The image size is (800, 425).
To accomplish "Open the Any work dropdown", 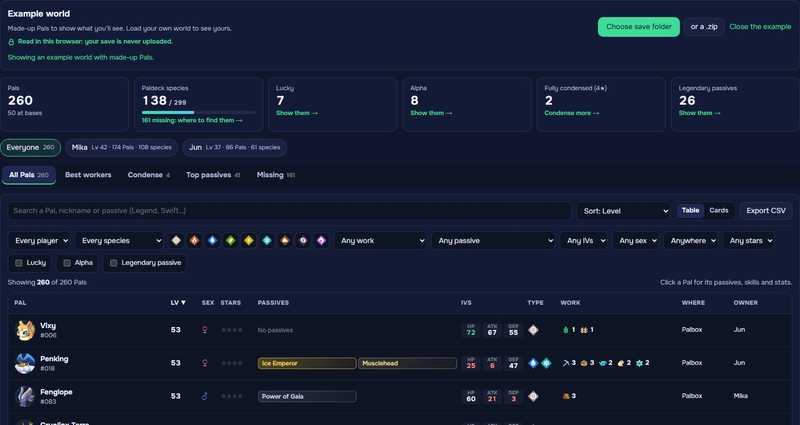I will 382,241.
